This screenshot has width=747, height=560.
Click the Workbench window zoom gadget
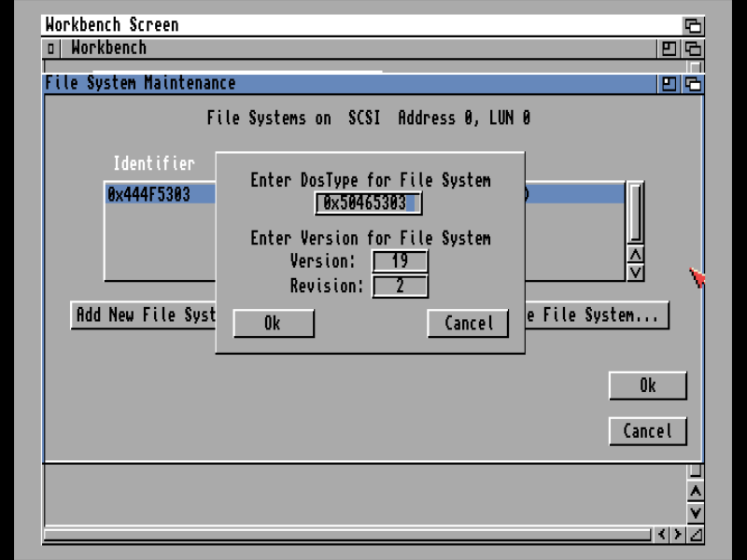pyautogui.click(x=669, y=49)
